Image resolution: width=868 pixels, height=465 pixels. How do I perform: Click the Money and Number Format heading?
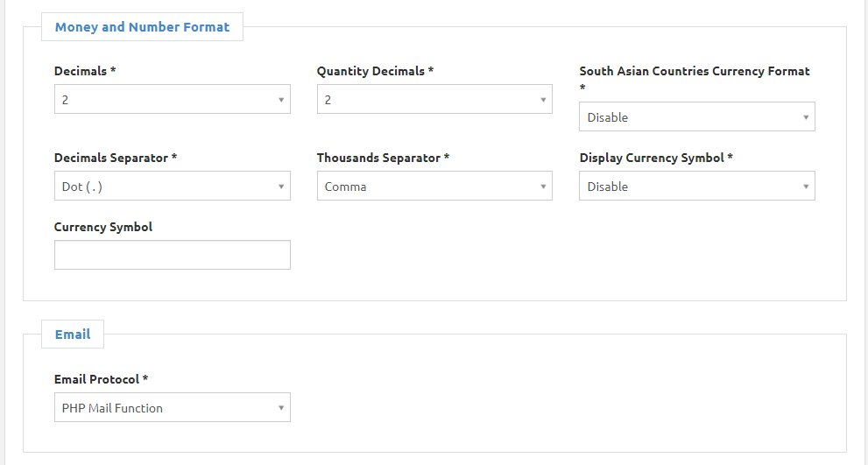pyautogui.click(x=142, y=27)
